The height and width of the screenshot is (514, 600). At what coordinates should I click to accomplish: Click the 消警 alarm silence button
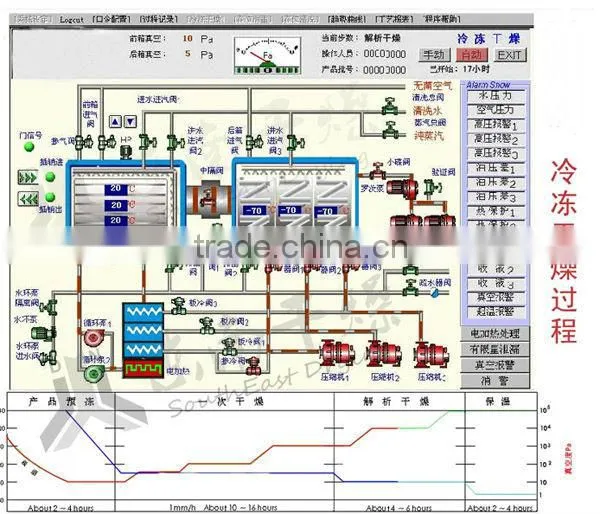point(495,381)
